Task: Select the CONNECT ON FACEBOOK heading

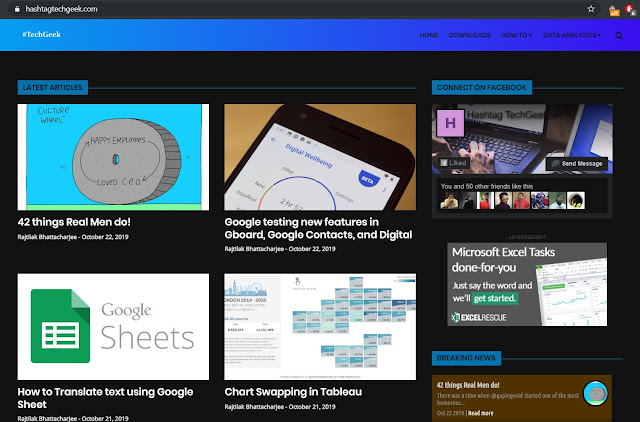Action: (x=482, y=87)
